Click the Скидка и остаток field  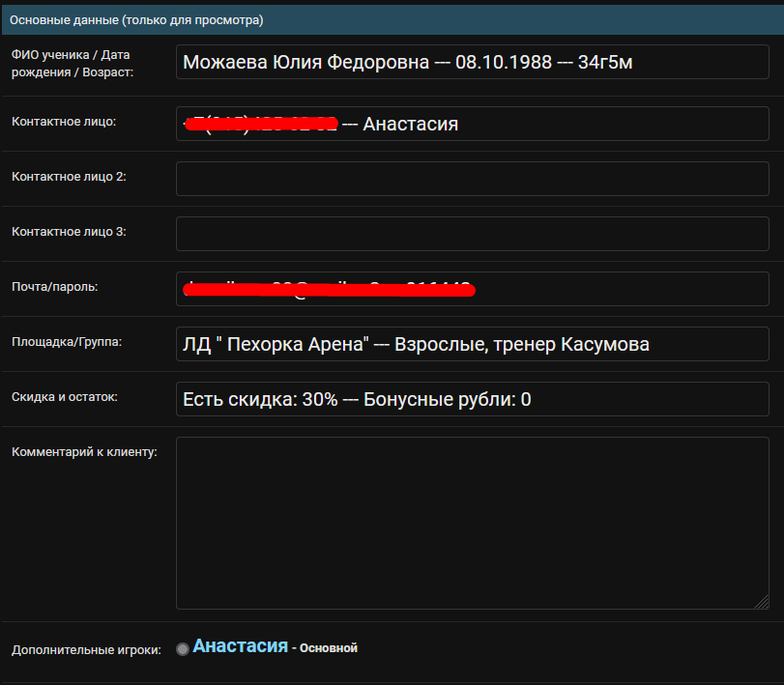click(x=472, y=399)
